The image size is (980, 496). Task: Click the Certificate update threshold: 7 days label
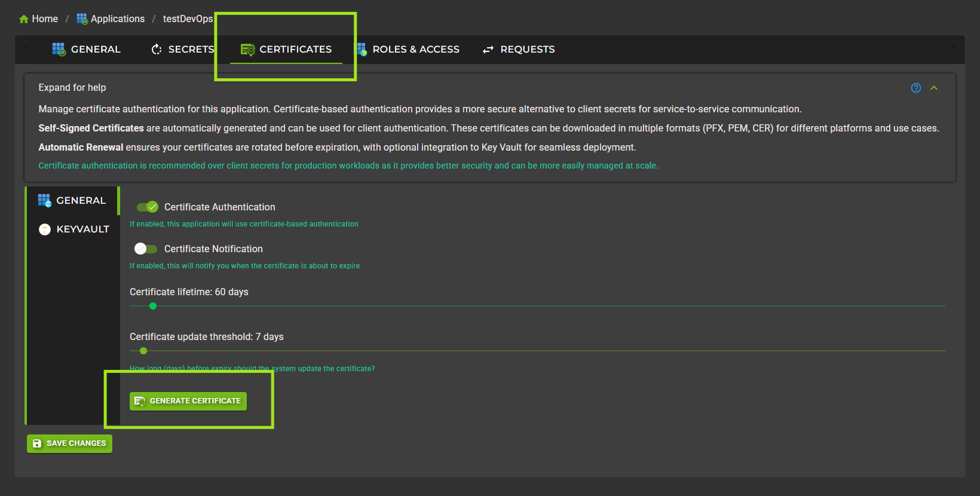pyautogui.click(x=207, y=337)
